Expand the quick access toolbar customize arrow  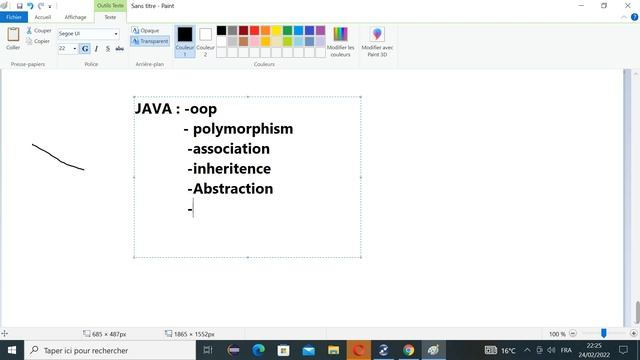click(50, 7)
